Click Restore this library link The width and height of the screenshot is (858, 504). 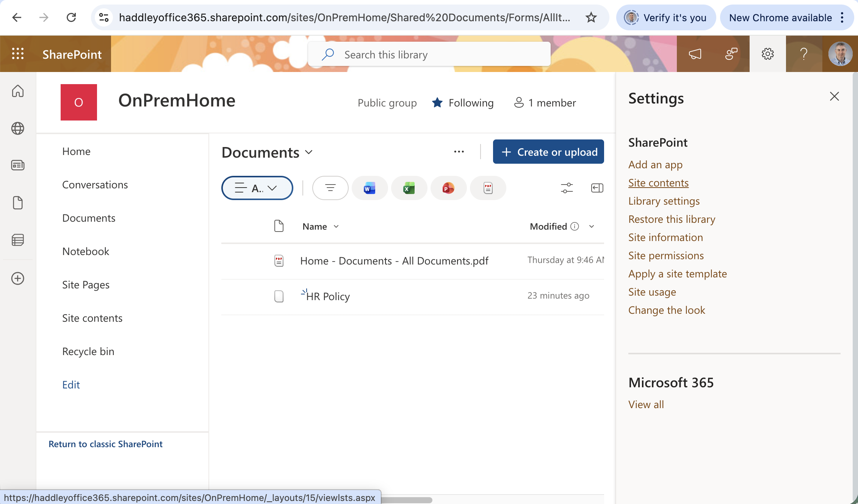click(672, 219)
